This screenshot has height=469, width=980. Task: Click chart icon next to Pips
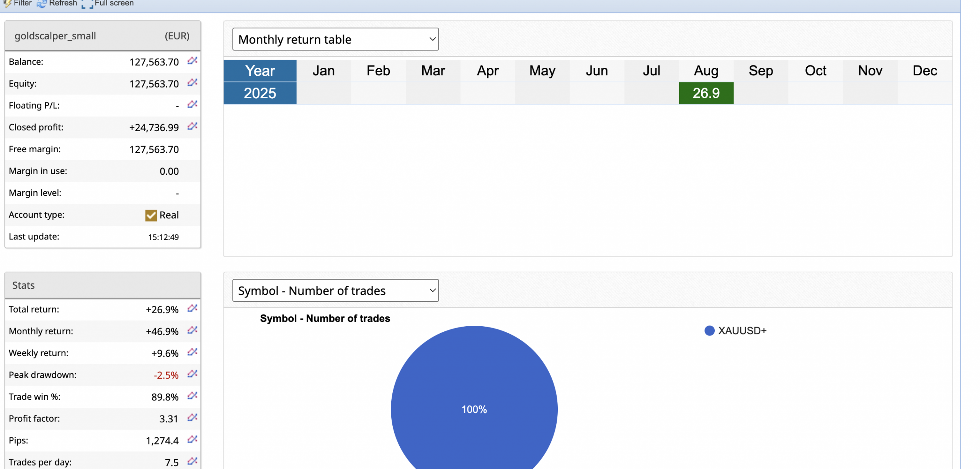[192, 439]
